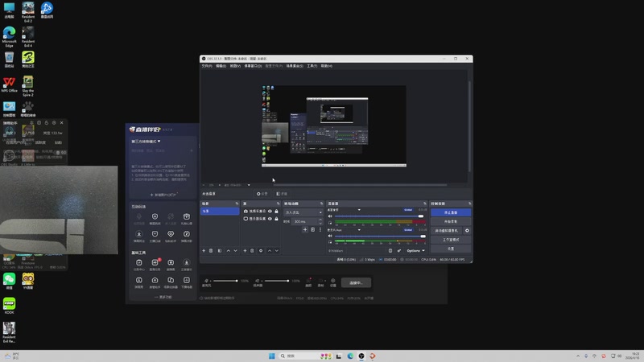The height and width of the screenshot is (362, 644).
Task: Open WeChat icon on the desktop
Action: [9, 279]
